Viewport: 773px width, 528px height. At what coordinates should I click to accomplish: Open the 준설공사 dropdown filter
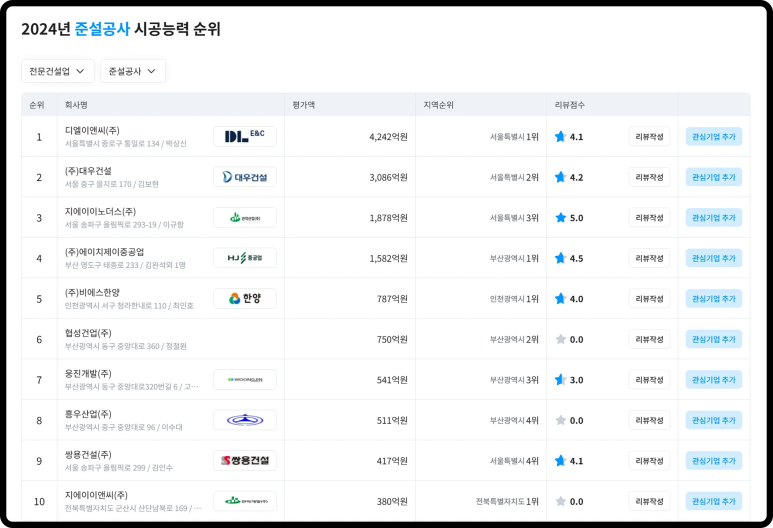132,71
